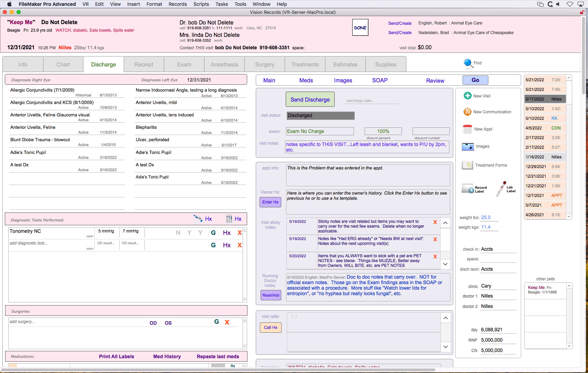Toggle second Y option on Tonometry NC row

(x=200, y=233)
